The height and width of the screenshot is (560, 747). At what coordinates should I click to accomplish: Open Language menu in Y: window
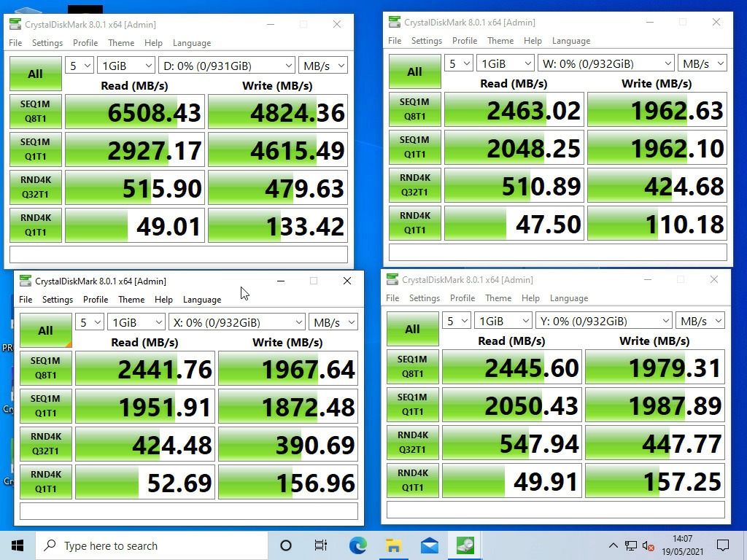point(569,298)
